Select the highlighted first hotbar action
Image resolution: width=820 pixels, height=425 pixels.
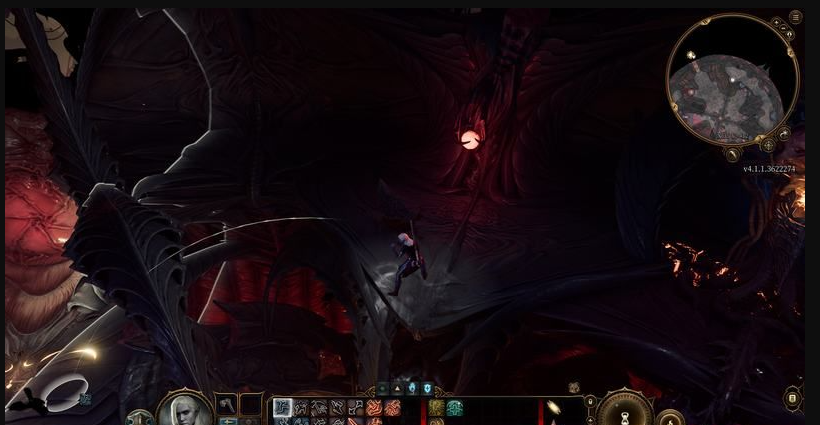[283, 407]
